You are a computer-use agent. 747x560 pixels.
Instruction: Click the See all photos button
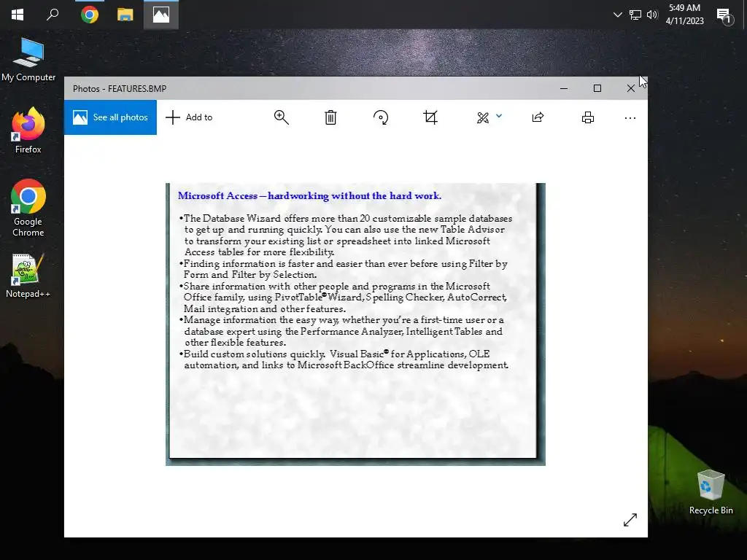click(x=110, y=117)
